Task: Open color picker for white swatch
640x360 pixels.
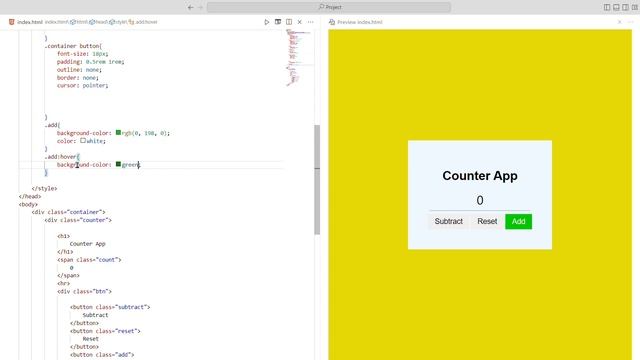Action: (83, 140)
